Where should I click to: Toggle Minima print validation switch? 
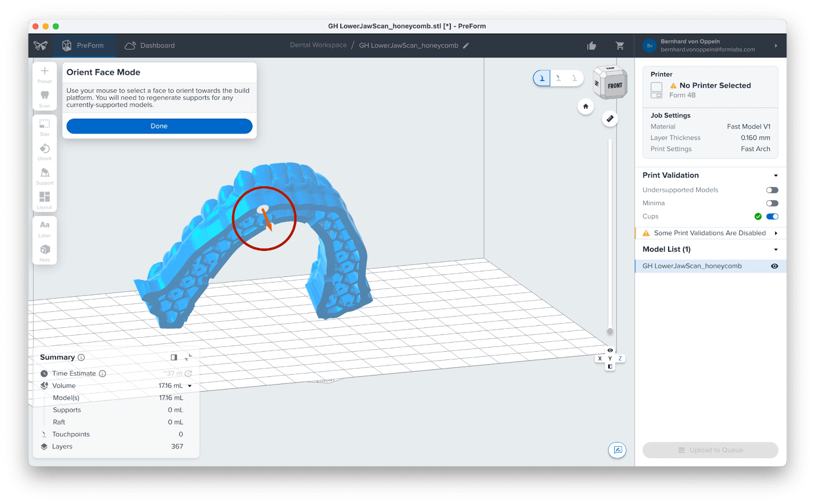pos(772,203)
